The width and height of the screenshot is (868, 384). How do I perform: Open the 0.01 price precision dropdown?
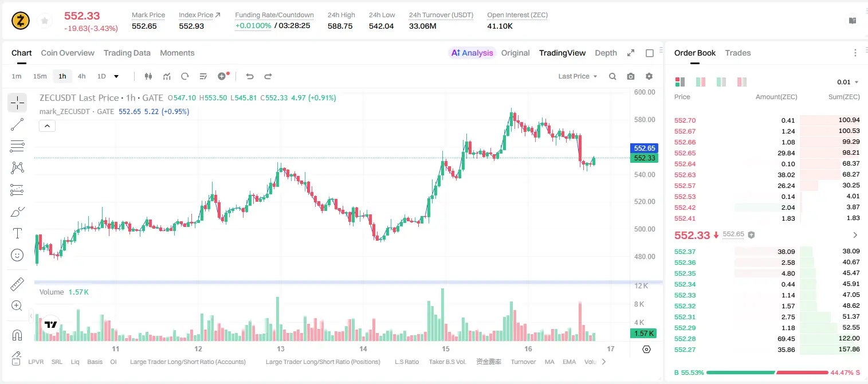coord(848,82)
